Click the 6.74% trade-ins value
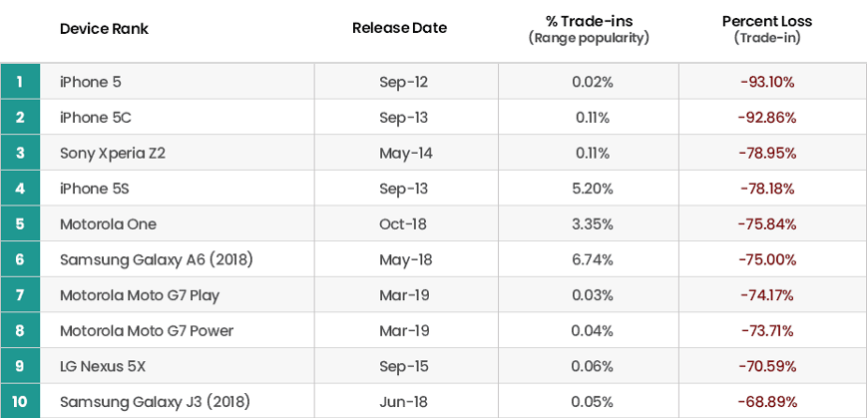Image resolution: width=868 pixels, height=419 pixels. click(x=591, y=259)
